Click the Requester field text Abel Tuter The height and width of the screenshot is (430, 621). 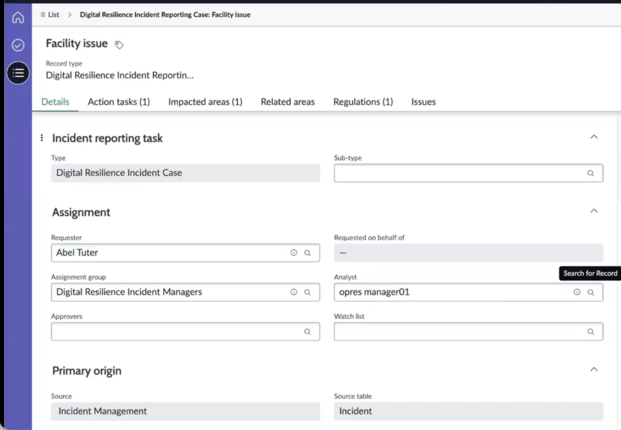[x=77, y=253]
